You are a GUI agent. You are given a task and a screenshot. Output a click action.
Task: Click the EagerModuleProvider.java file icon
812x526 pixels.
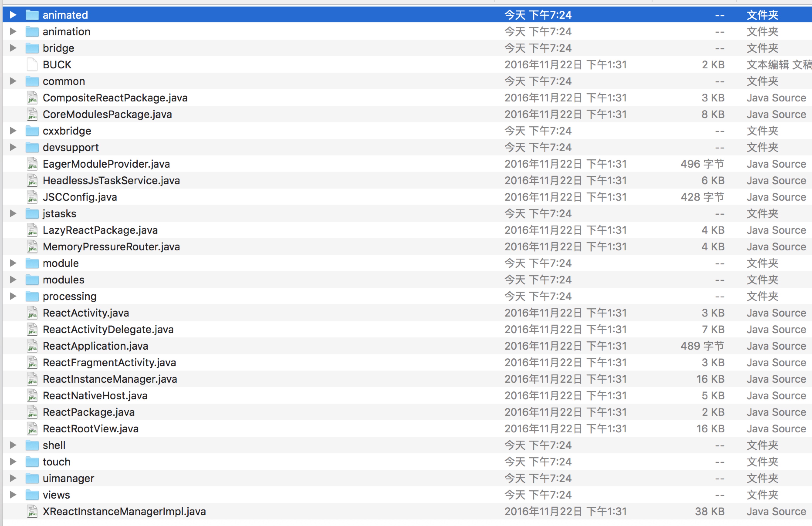(32, 164)
